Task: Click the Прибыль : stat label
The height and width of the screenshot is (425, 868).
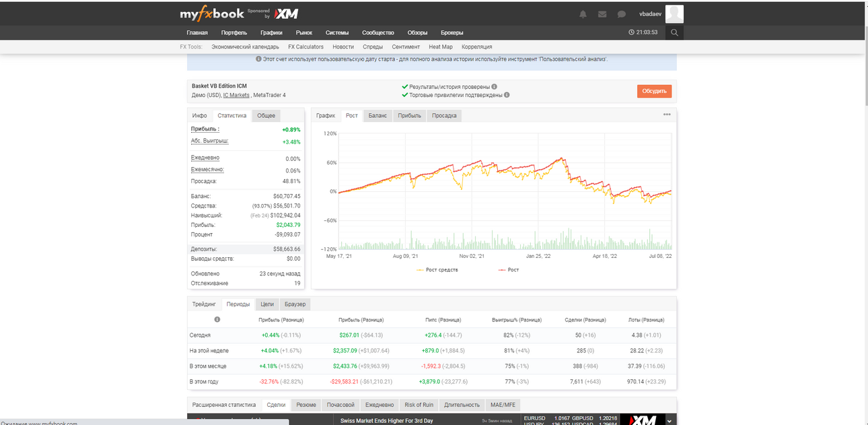Action: coord(205,129)
